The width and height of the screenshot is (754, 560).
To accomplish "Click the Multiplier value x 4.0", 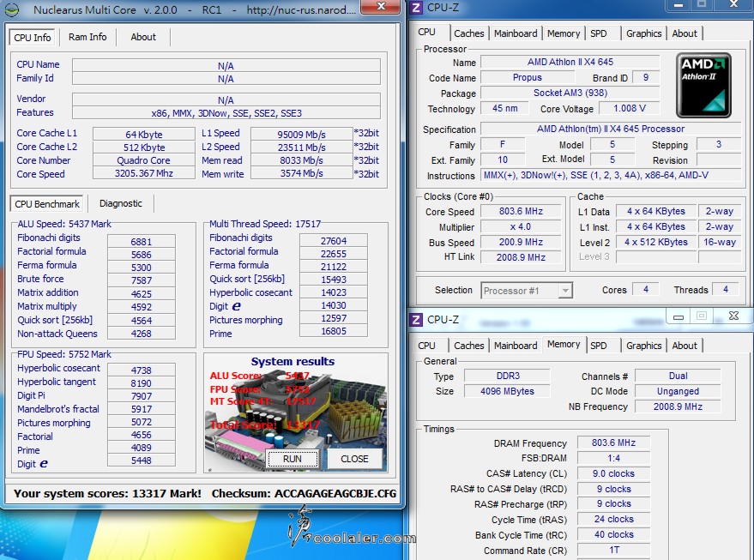I will [x=521, y=226].
